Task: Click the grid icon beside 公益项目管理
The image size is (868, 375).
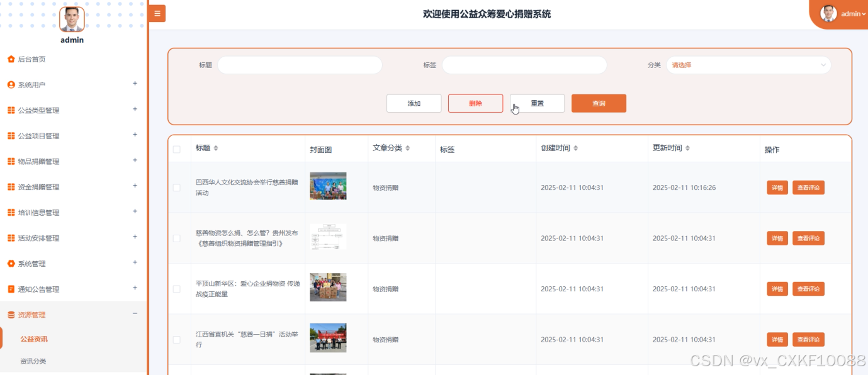Action: point(11,136)
